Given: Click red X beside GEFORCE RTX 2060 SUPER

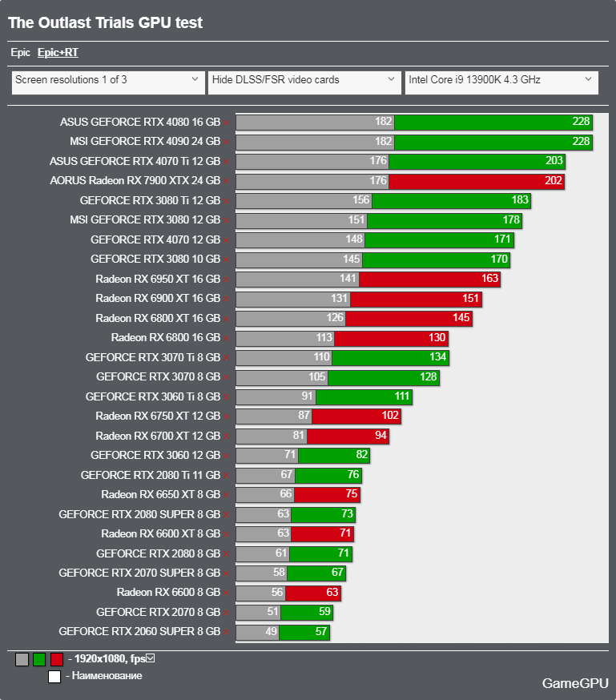Looking at the screenshot, I should click(227, 632).
